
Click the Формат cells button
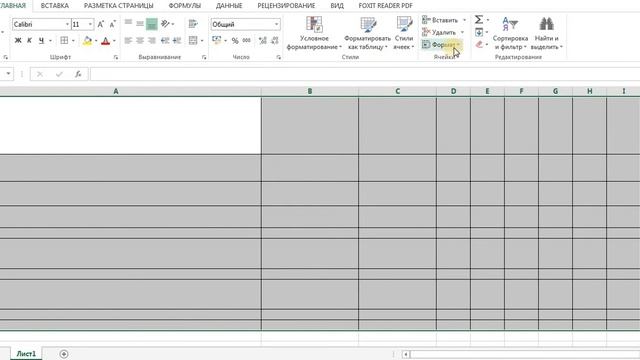click(x=441, y=44)
